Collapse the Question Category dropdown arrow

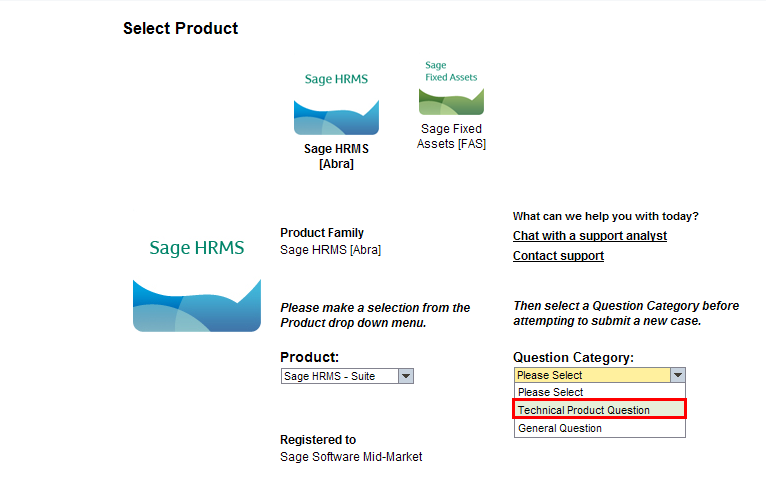coord(678,375)
